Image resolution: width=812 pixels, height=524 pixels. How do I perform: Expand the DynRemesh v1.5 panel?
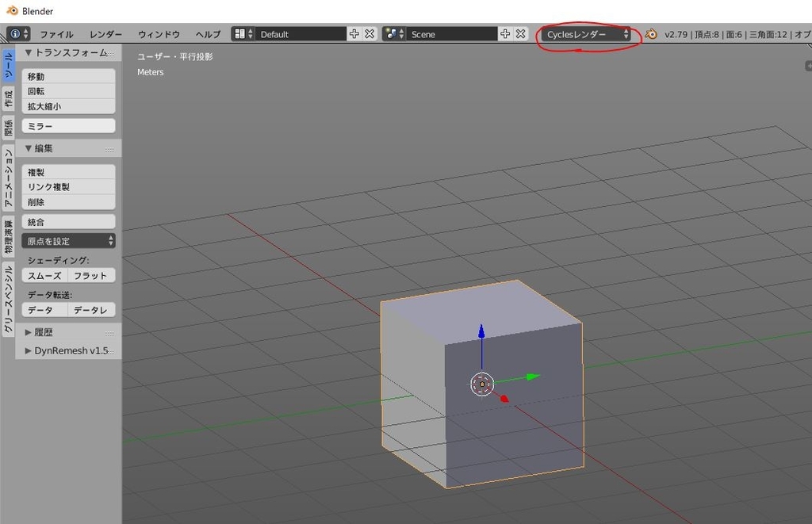[29, 350]
